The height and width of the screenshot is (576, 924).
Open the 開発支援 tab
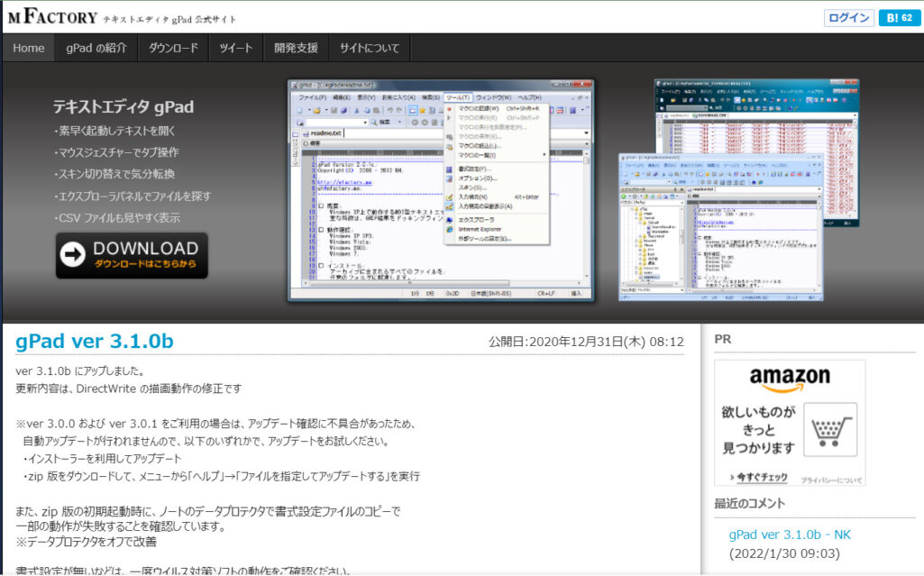click(296, 48)
